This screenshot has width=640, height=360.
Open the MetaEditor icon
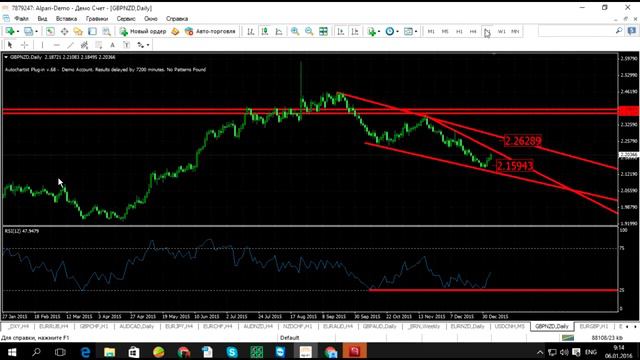[175, 31]
